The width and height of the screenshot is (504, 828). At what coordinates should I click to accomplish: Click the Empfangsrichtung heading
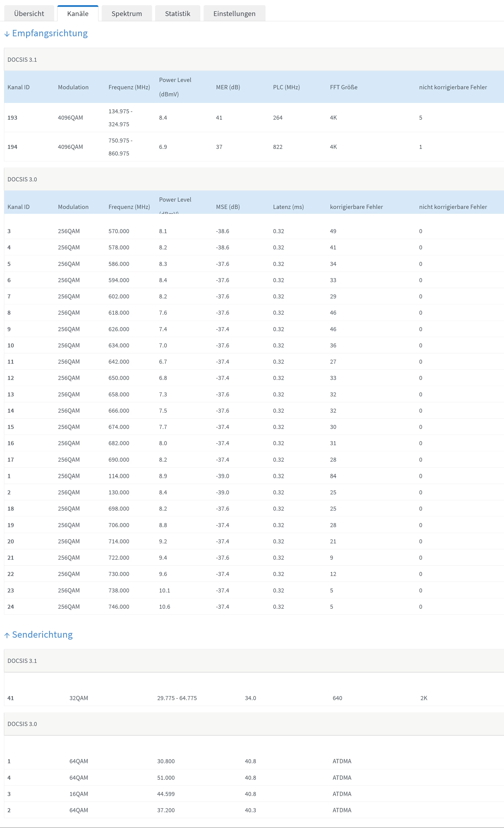click(x=50, y=33)
